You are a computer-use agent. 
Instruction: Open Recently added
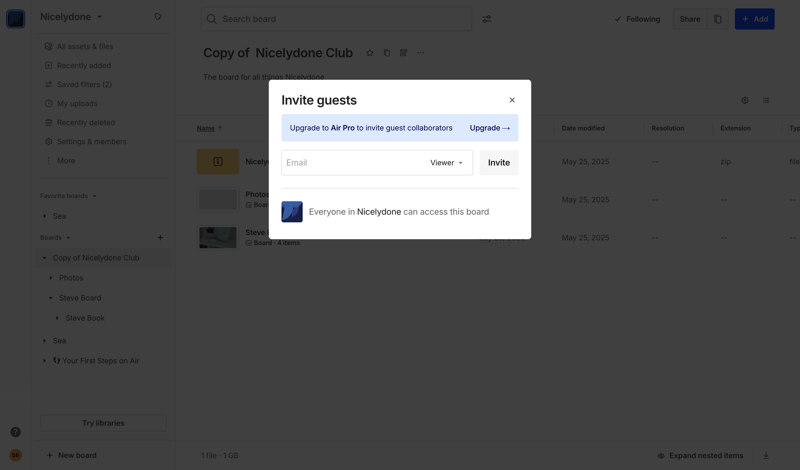click(104, 65)
